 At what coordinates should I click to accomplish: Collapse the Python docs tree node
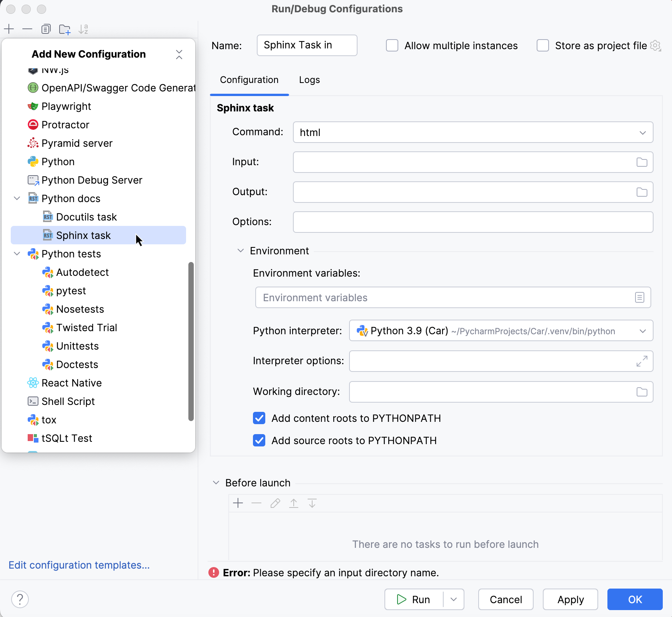pos(17,198)
